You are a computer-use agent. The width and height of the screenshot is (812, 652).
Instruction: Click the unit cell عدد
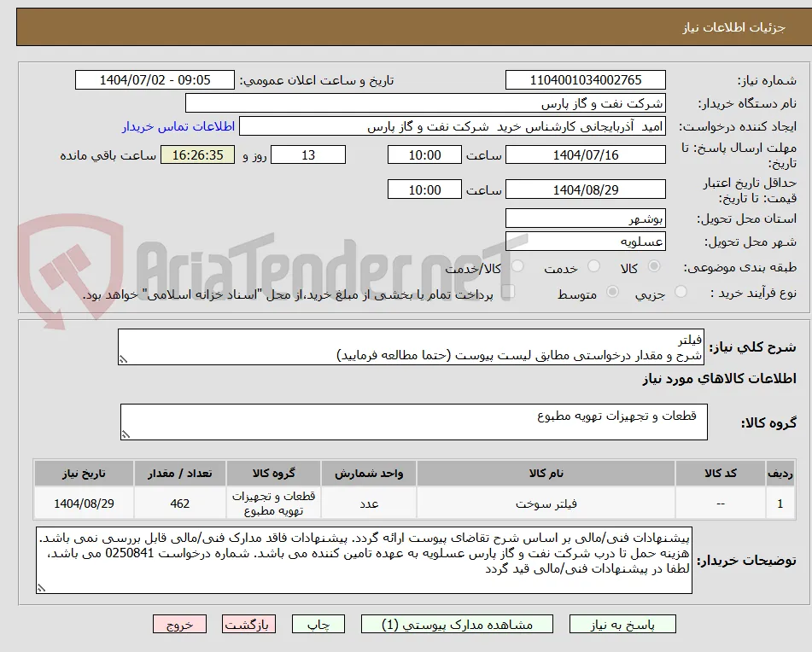[x=369, y=503]
